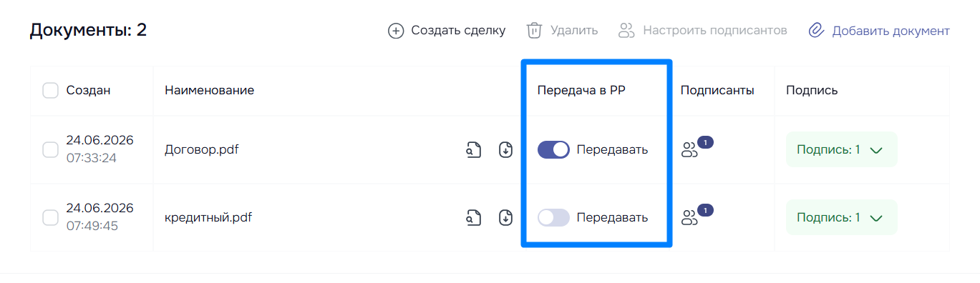This screenshot has width=980, height=283.
Task: Open the Договор.pdf file name
Action: pos(202,150)
